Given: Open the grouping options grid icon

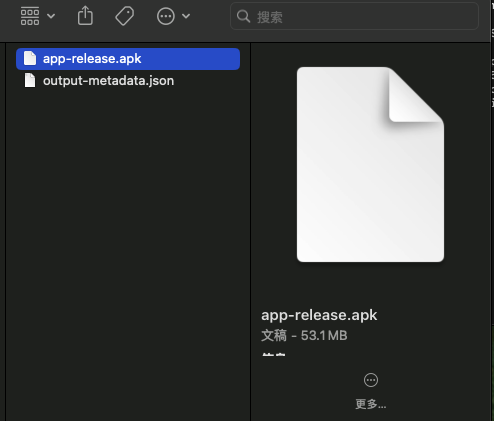Looking at the screenshot, I should [30, 16].
